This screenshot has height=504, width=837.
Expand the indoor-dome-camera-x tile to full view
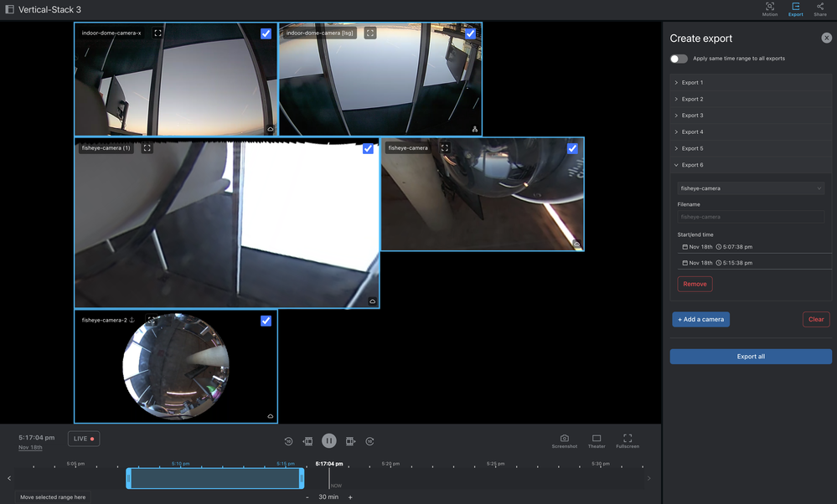point(158,33)
